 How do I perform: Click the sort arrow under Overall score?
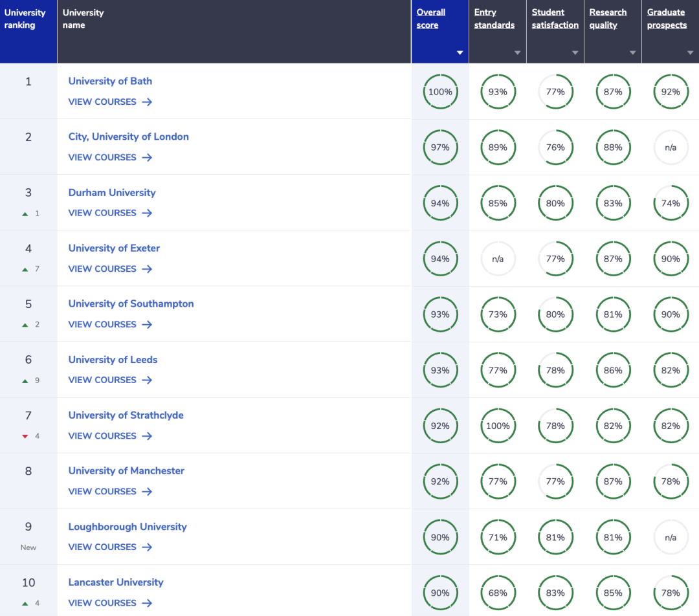(x=460, y=53)
